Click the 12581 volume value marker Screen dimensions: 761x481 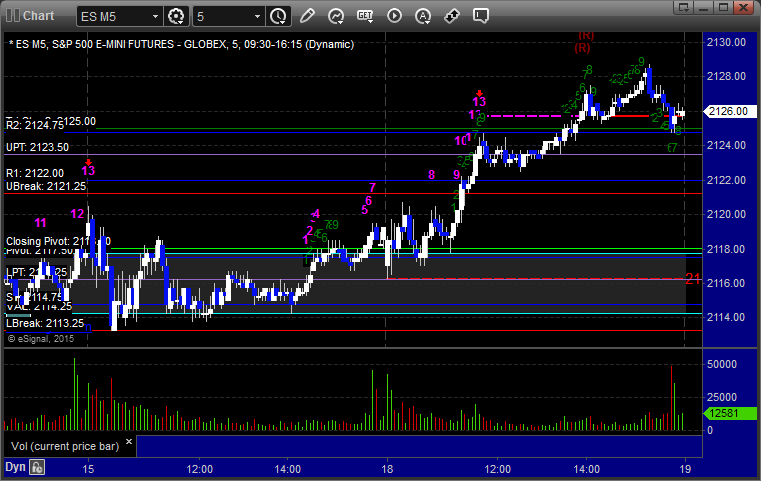729,414
